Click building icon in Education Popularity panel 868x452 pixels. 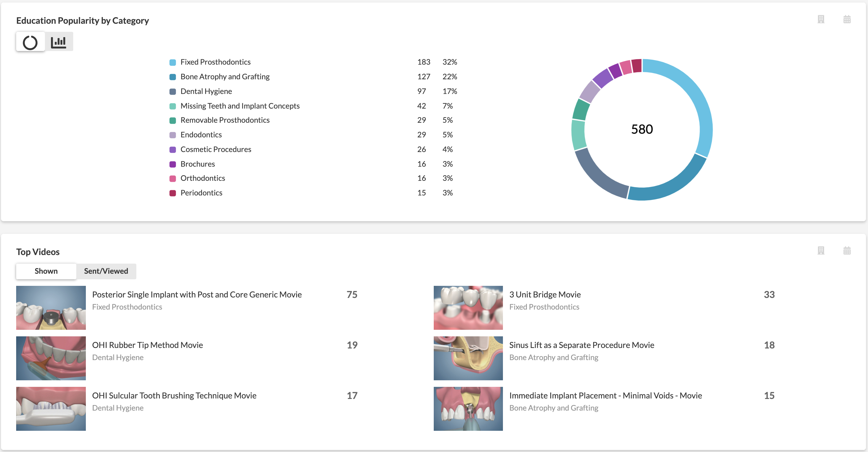click(x=821, y=19)
